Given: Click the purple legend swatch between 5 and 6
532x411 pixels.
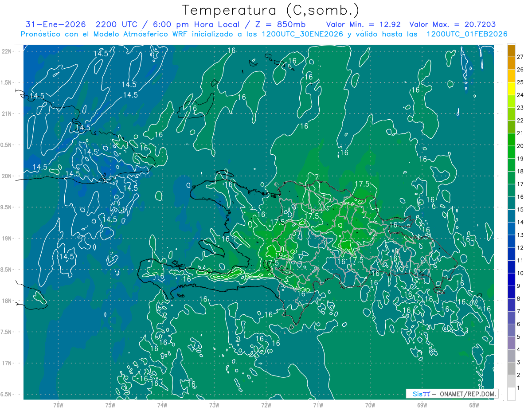Looking at the screenshot, I should click(511, 330).
